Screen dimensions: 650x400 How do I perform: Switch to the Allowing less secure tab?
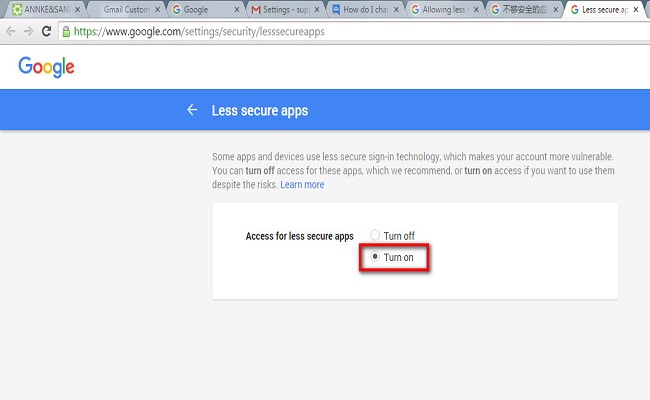[443, 10]
